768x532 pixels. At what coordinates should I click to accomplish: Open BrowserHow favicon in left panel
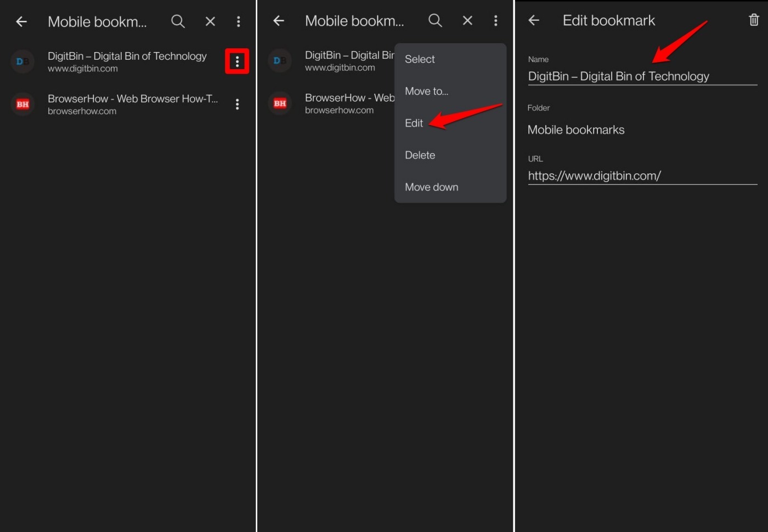22,104
